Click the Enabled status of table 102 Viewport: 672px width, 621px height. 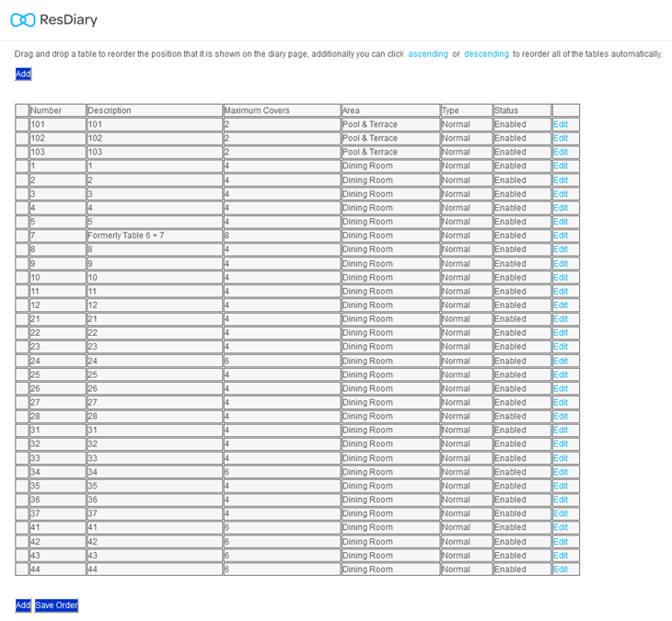(522, 138)
